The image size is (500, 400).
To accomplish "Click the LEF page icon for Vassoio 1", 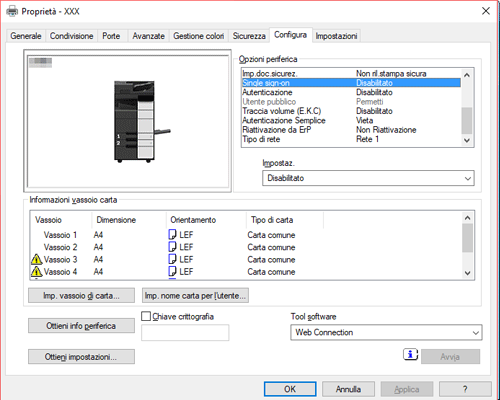I will point(172,235).
